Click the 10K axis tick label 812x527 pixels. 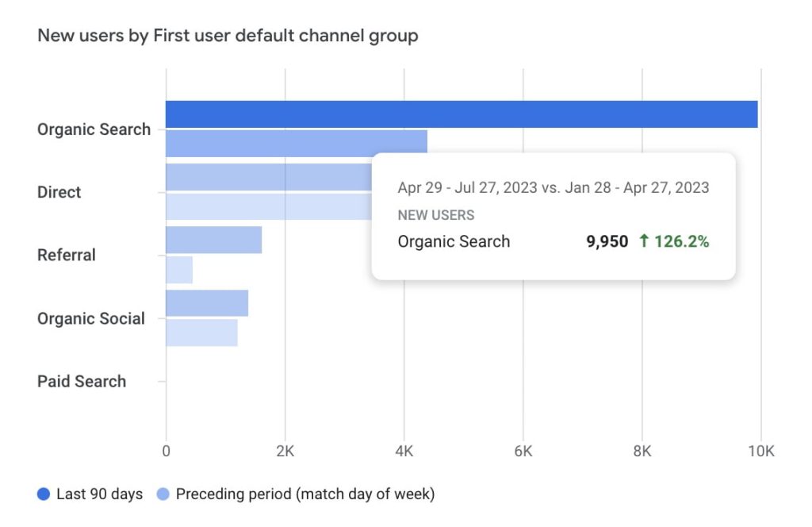point(760,452)
